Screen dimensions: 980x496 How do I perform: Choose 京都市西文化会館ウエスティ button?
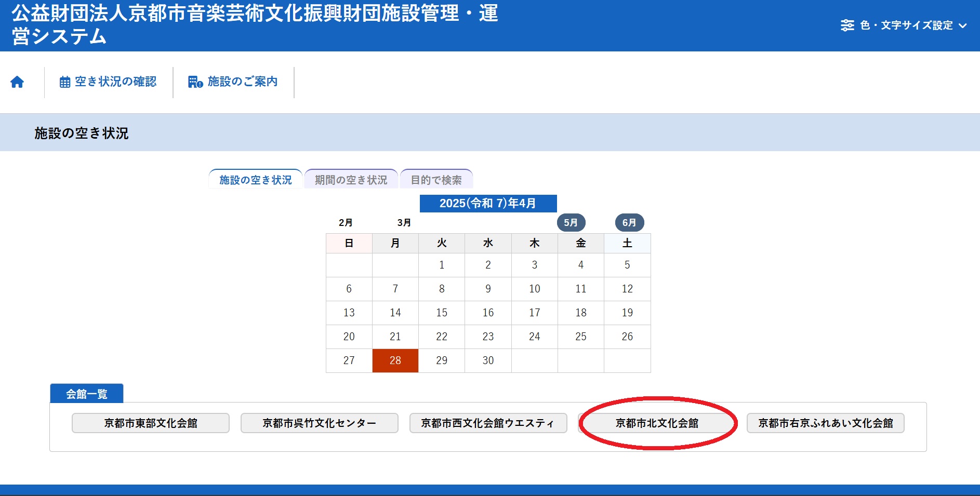[488, 423]
